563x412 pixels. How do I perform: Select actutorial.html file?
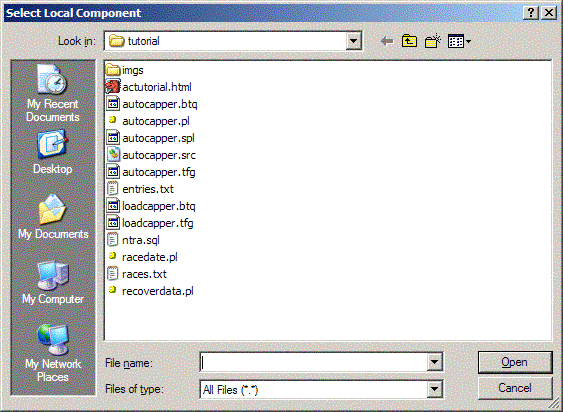click(149, 87)
